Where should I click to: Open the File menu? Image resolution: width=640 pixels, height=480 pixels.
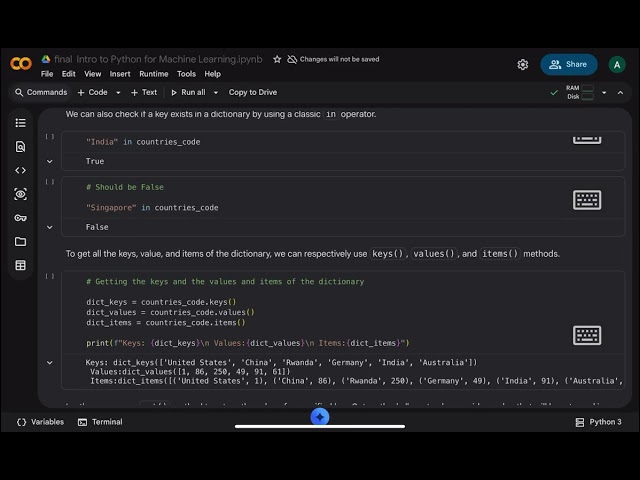pos(47,74)
